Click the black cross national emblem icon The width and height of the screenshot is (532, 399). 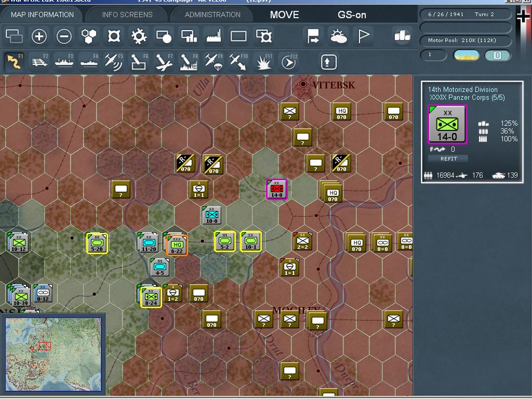pos(523,16)
